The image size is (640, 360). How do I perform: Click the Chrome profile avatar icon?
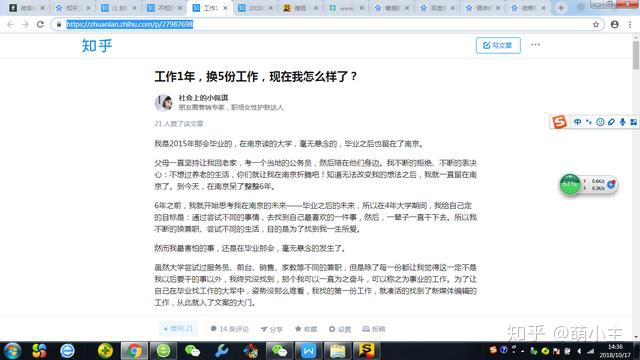(x=614, y=24)
